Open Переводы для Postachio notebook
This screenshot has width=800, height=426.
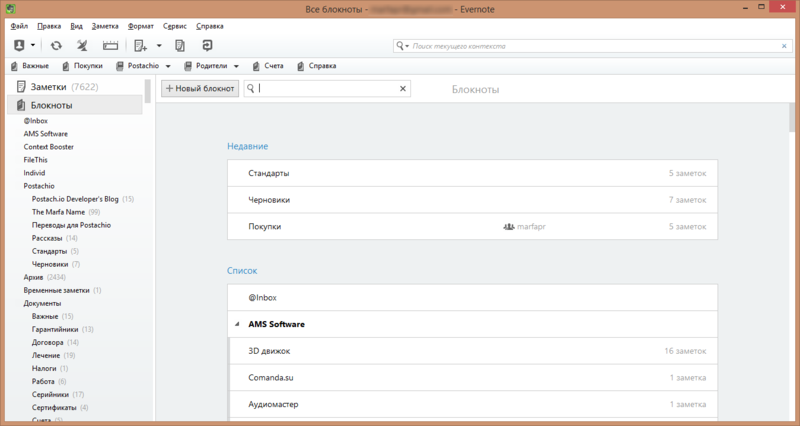click(71, 225)
